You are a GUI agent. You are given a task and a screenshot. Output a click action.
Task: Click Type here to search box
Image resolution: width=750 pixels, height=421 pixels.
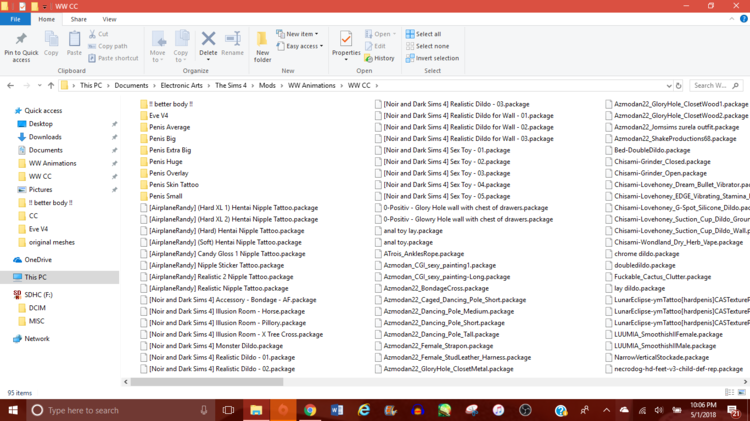(120, 410)
